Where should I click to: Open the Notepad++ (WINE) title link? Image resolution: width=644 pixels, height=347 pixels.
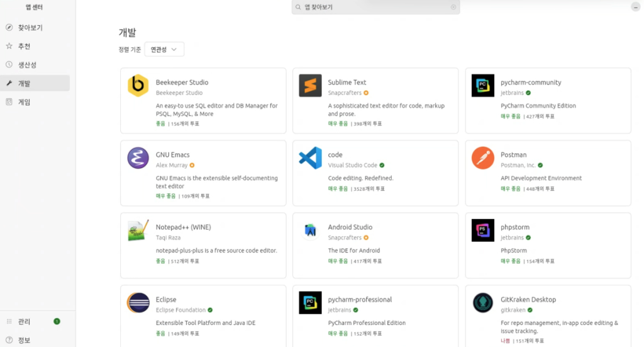[x=183, y=227]
